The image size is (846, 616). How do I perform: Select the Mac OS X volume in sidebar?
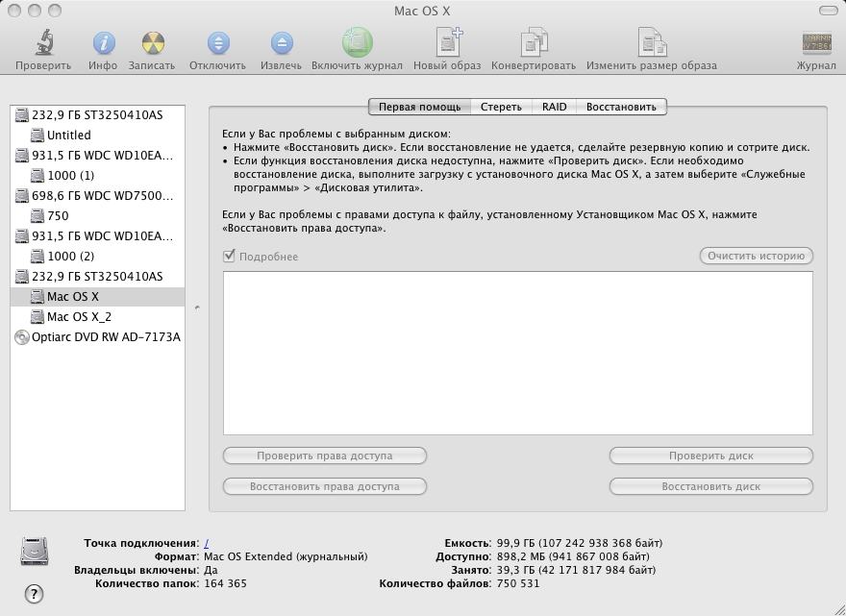point(97,297)
